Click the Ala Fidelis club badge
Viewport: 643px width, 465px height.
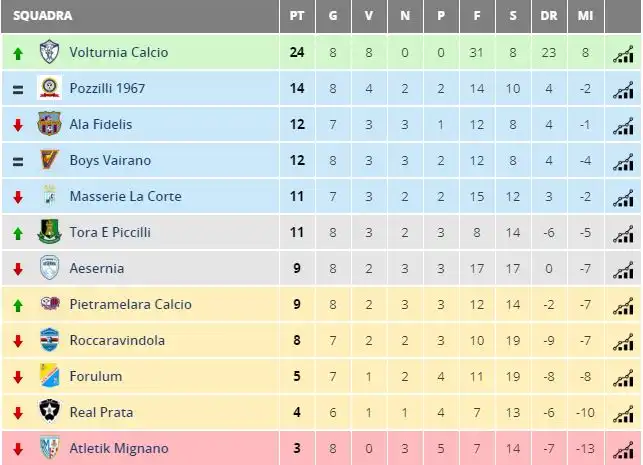(49, 123)
